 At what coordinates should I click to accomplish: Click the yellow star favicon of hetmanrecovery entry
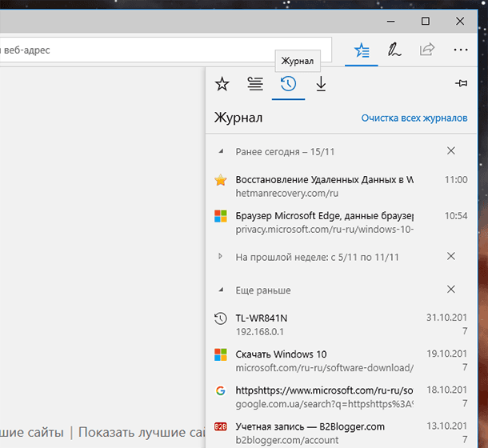(220, 180)
